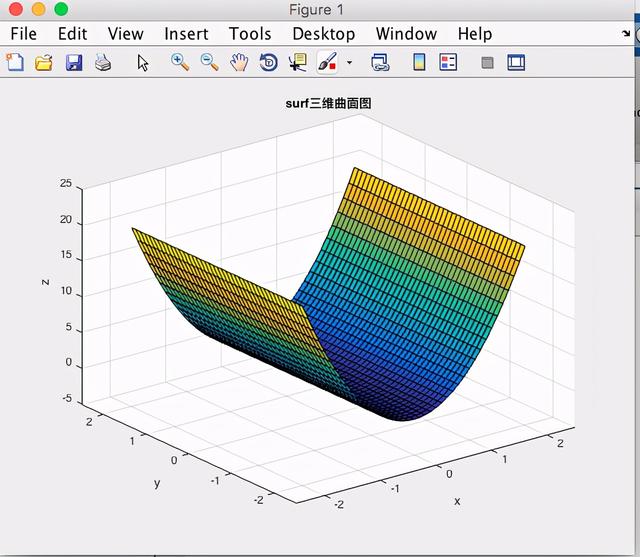Screen dimensions: 640x557
Task: Insert a legend
Action: (448, 62)
